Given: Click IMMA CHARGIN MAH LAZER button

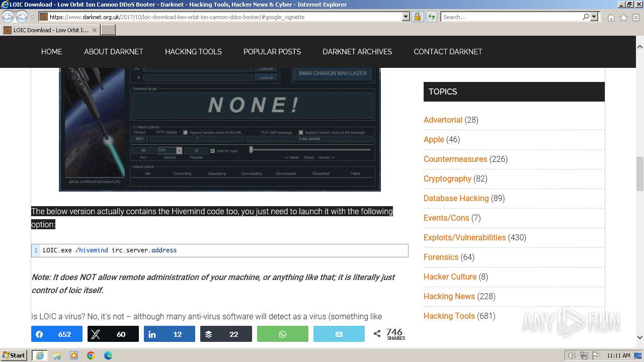Looking at the screenshot, I should [x=333, y=73].
